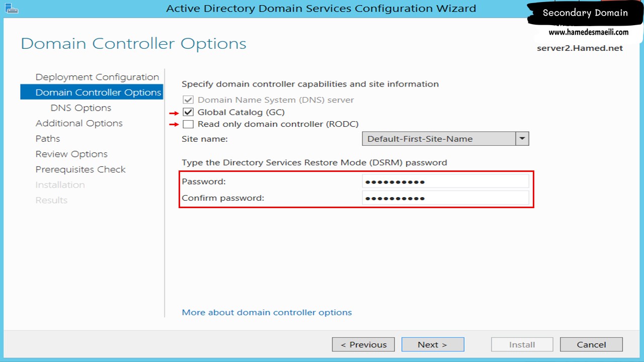
Task: Go to Review Options step
Action: pos(71,154)
